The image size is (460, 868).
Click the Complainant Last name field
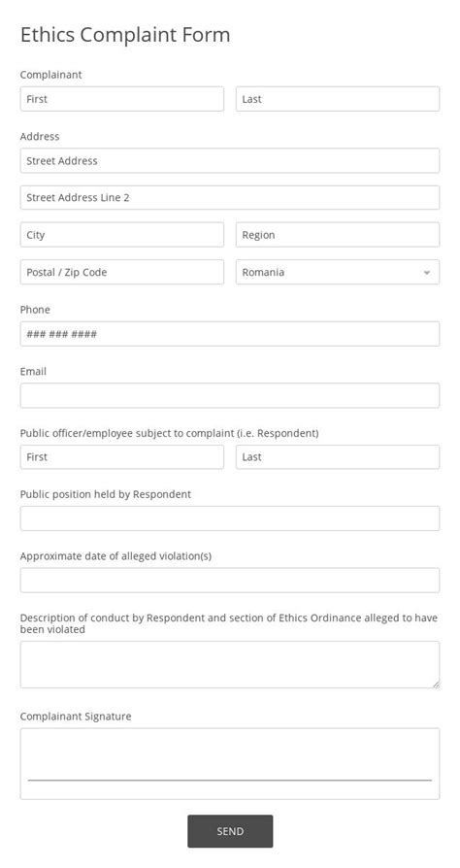tap(338, 99)
